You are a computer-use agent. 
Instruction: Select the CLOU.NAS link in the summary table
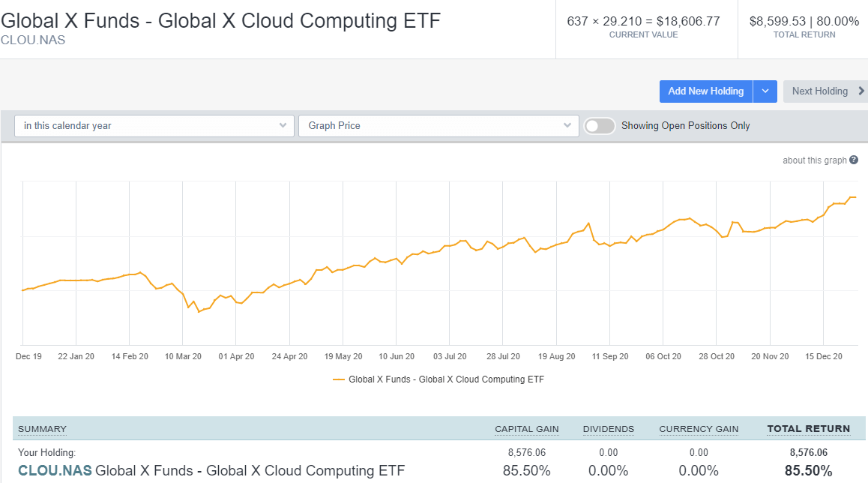[x=54, y=470]
